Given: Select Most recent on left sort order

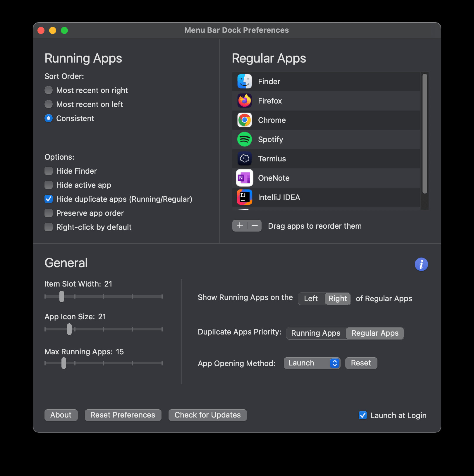Looking at the screenshot, I should point(49,104).
